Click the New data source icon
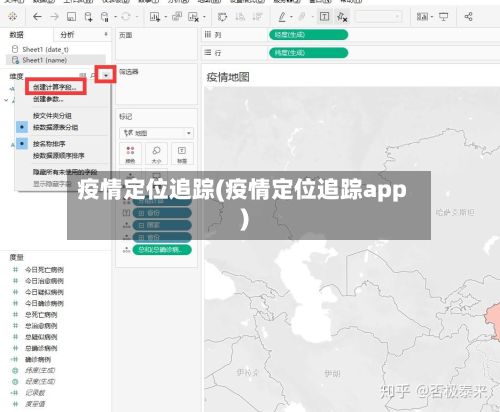Screen dimensions: 500x412 pyautogui.click(x=88, y=17)
